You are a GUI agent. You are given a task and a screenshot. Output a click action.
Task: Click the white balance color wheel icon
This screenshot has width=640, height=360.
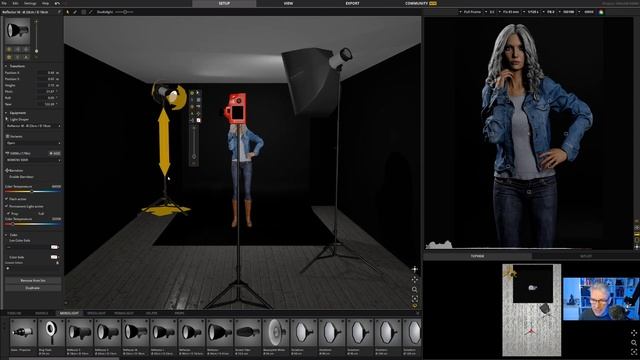601,12
